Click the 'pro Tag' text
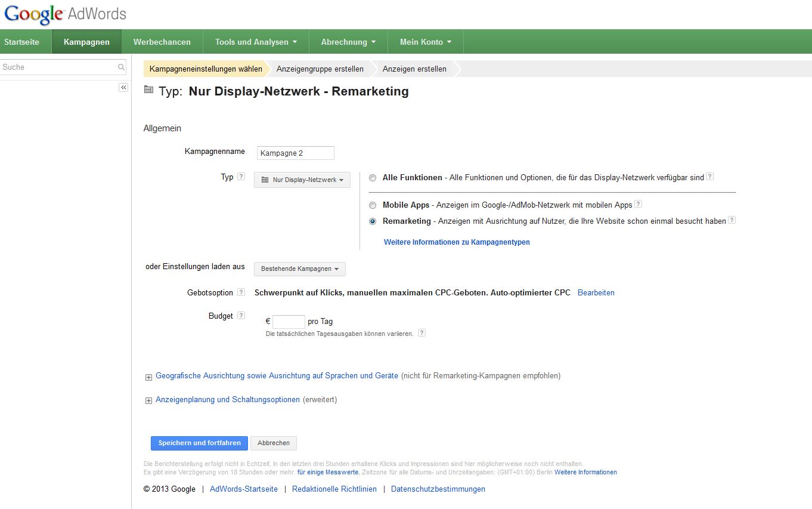 click(x=320, y=322)
